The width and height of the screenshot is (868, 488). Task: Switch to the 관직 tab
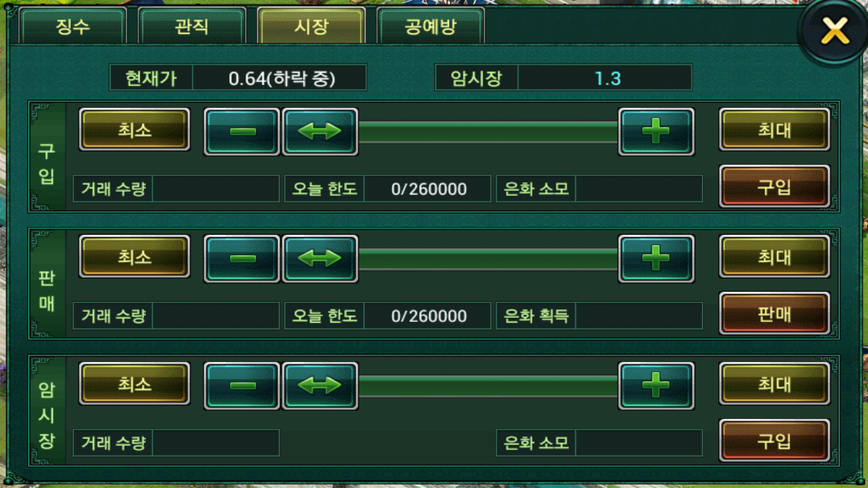click(x=192, y=26)
